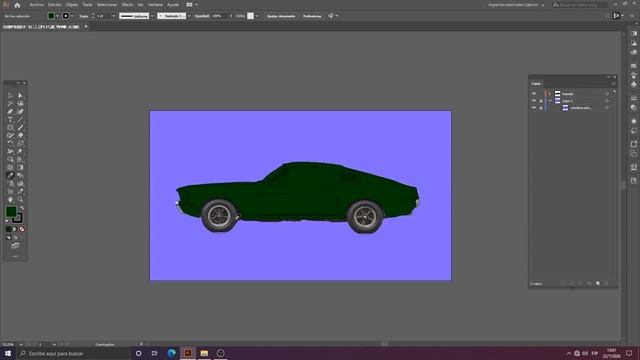Collapse the Capa 1 layer arrow
Image resolution: width=640 pixels, height=360 pixels.
pos(550,101)
